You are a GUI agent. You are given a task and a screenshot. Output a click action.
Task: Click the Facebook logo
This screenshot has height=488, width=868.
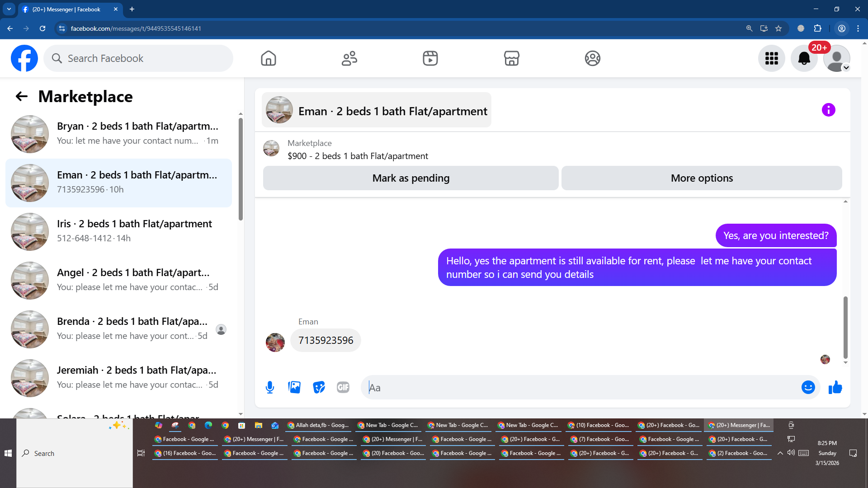pyautogui.click(x=24, y=58)
